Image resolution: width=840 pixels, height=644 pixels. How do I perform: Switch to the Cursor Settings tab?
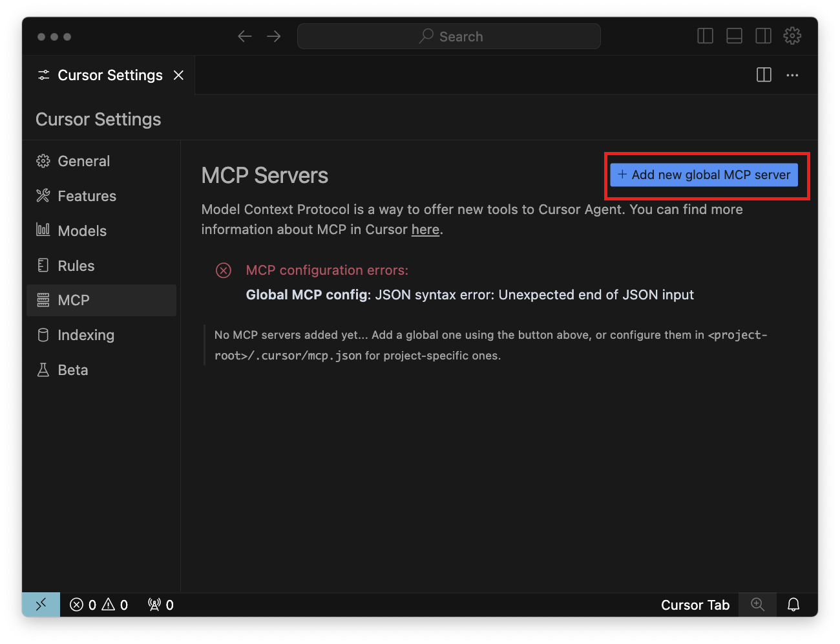(x=110, y=75)
